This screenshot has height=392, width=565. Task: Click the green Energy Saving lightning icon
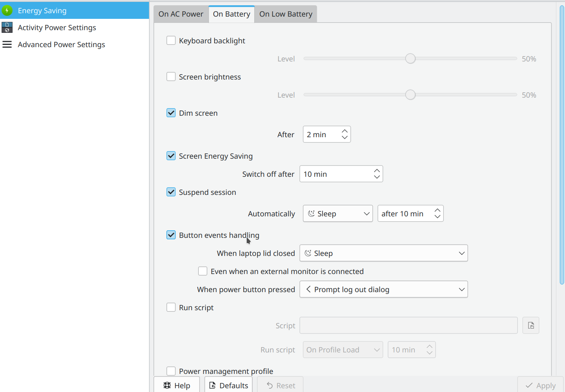click(7, 11)
